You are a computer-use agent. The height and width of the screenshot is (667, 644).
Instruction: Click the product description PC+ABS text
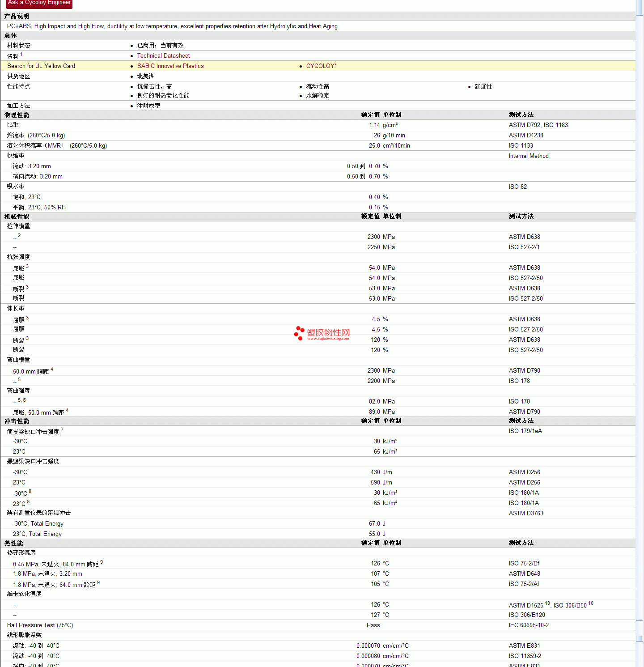click(x=172, y=26)
